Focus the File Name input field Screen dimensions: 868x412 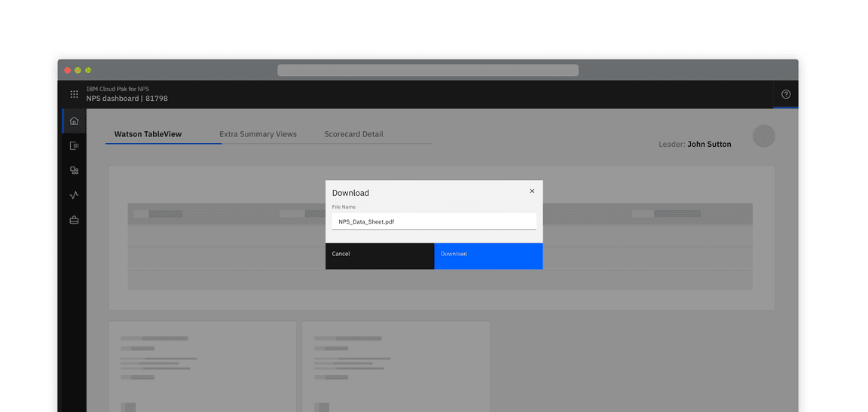[x=434, y=221]
